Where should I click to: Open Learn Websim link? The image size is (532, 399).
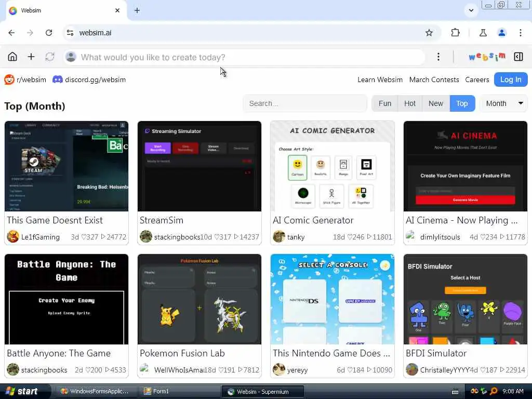tap(380, 79)
